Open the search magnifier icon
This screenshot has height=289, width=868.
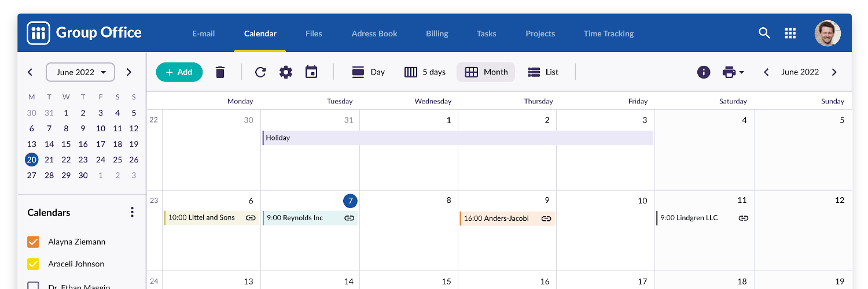(764, 34)
